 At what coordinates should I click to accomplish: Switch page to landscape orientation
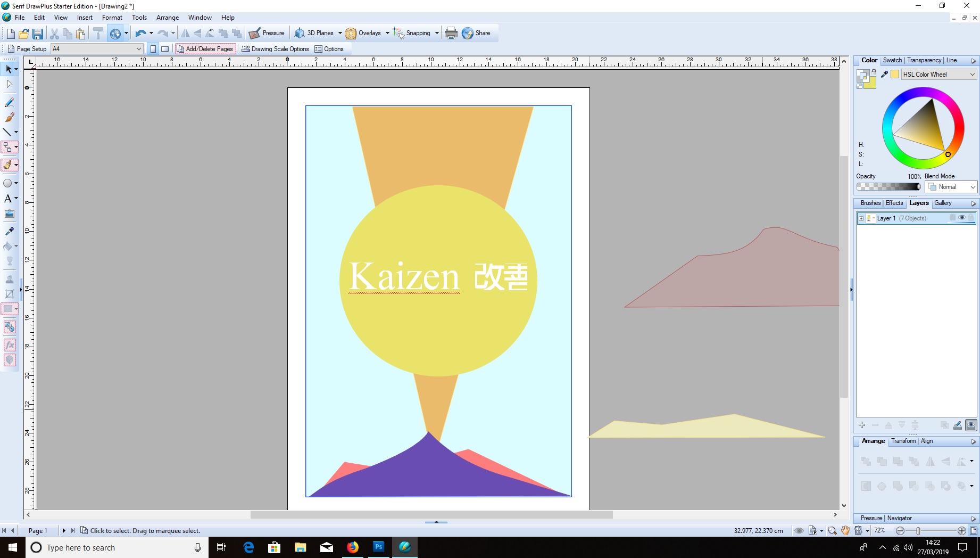(x=165, y=49)
